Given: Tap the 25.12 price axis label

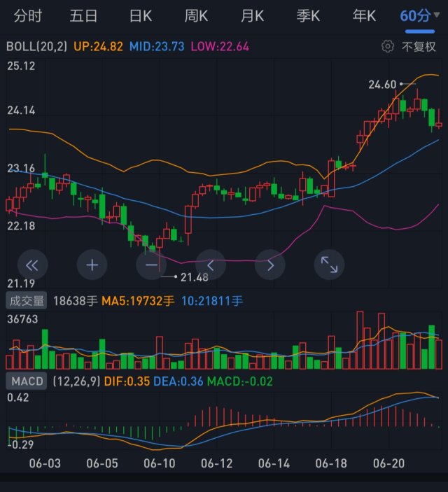Looking at the screenshot, I should tap(21, 66).
